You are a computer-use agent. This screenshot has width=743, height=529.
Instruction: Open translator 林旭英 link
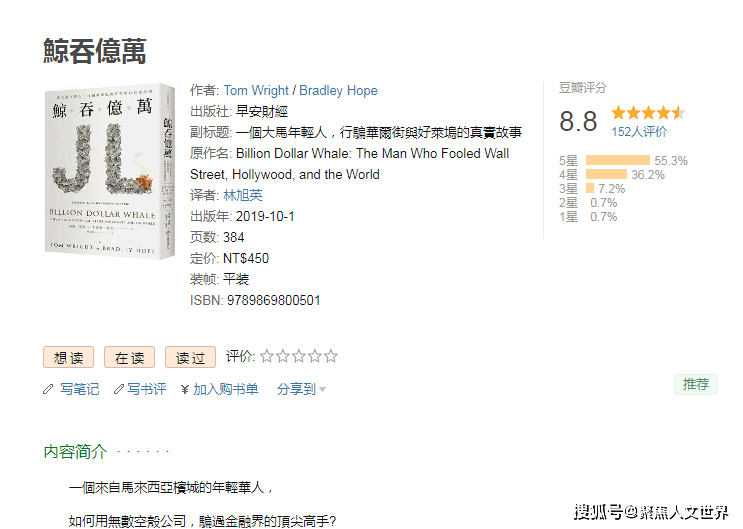(x=243, y=195)
